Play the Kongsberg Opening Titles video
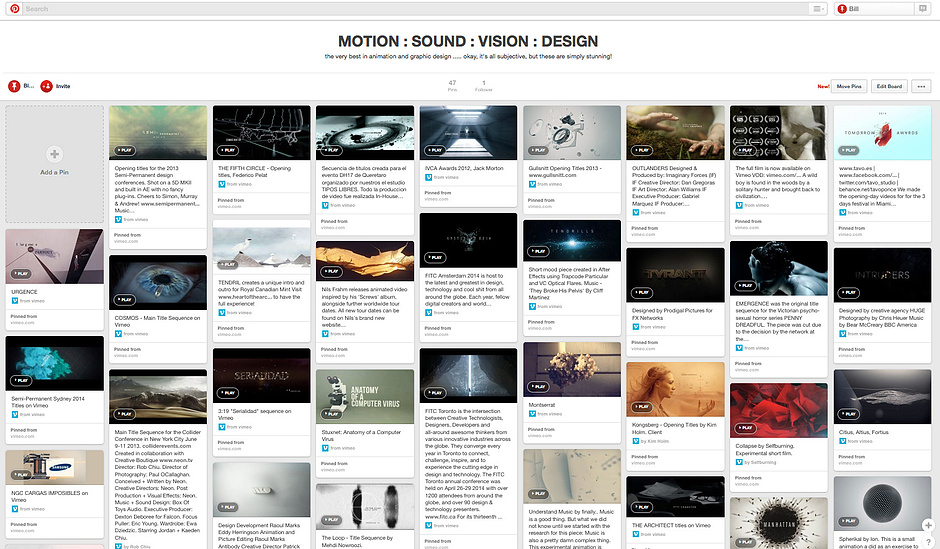Image resolution: width=940 pixels, height=549 pixels. tap(642, 407)
